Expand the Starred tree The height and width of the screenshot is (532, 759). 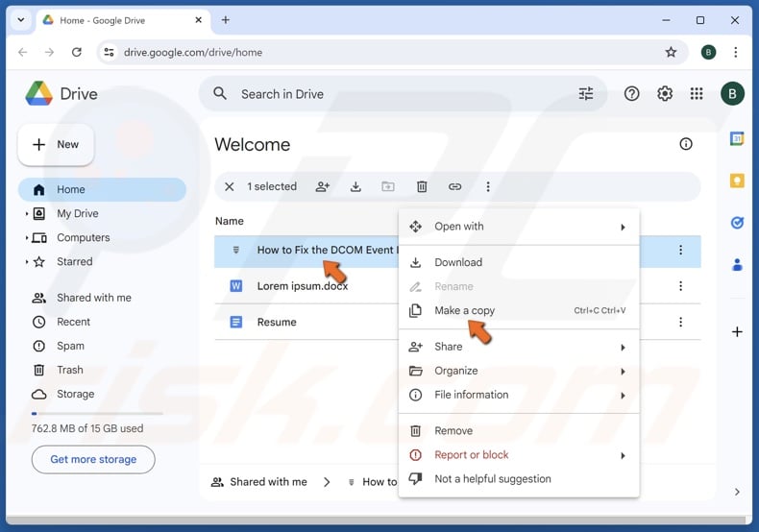[27, 261]
